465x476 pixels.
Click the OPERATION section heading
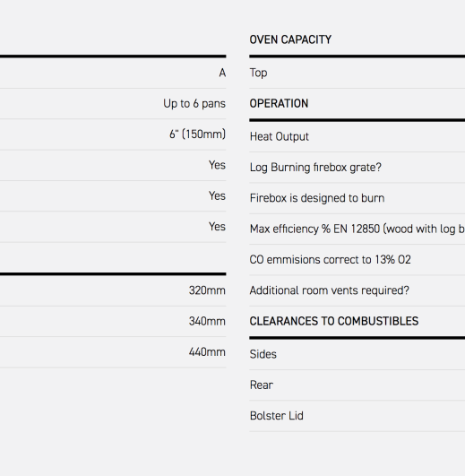pyautogui.click(x=279, y=103)
